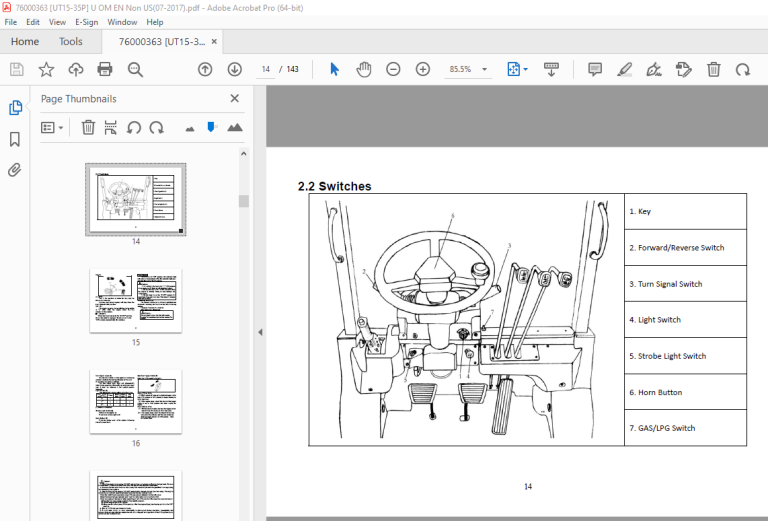Collapse the left navigation pane arrow
This screenshot has width=768, height=521.
pos(260,332)
